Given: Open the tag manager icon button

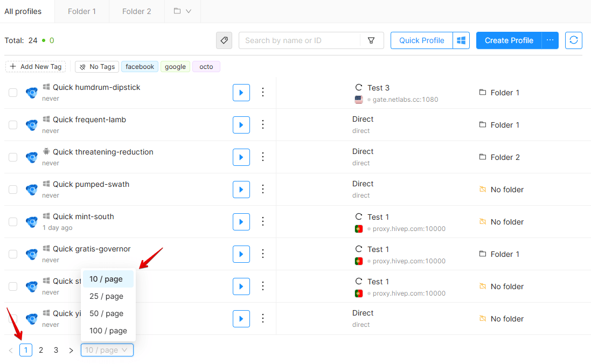Looking at the screenshot, I should click(224, 40).
